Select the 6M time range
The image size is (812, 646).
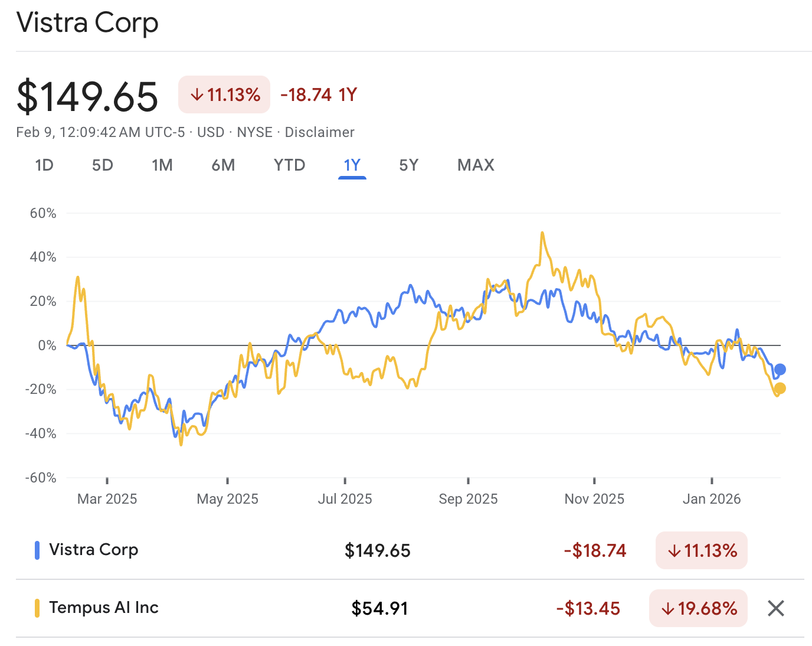(223, 165)
